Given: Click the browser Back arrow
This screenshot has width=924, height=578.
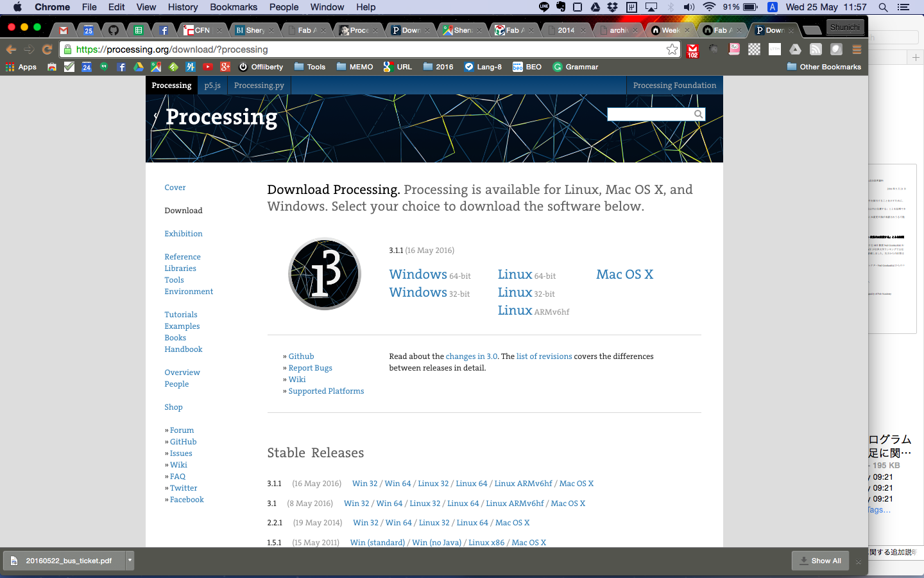Looking at the screenshot, I should pos(11,49).
